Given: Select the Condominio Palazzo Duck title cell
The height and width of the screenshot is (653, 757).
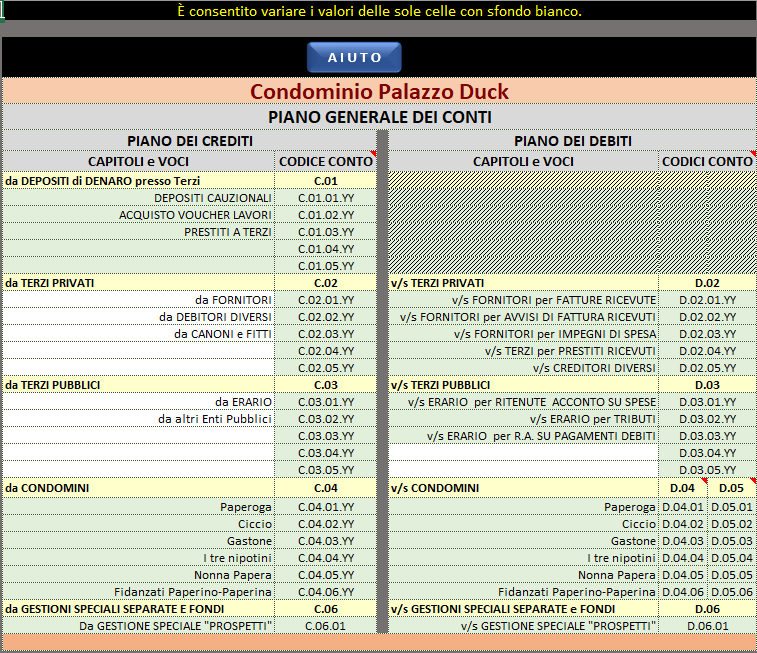Looking at the screenshot, I should click(379, 91).
